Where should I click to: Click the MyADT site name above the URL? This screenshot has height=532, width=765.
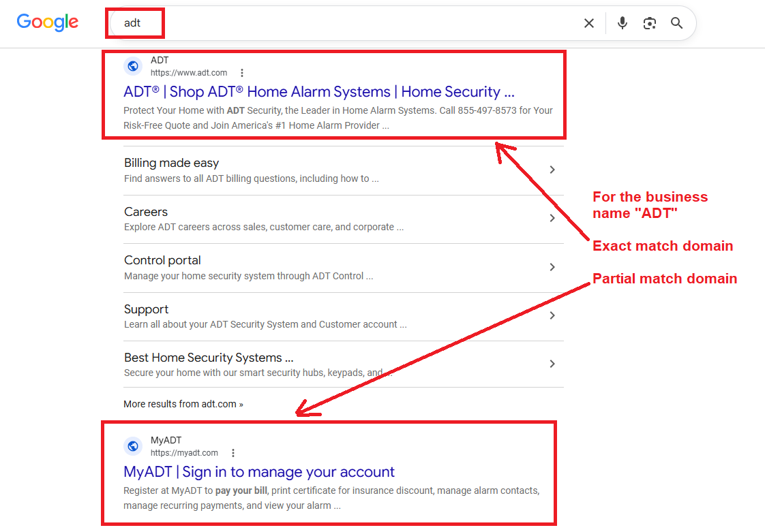click(166, 440)
